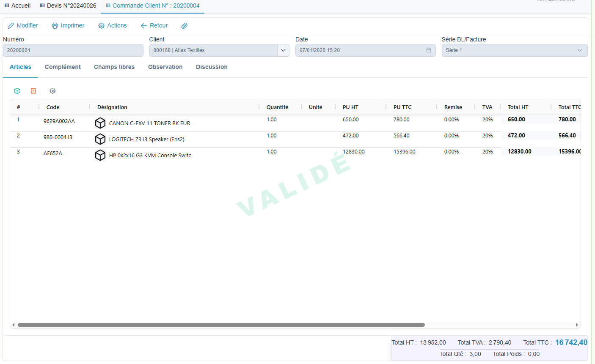Viewport: 595px width, 364px height.
Task: Click the paperclip attachment icon
Action: 184,25
